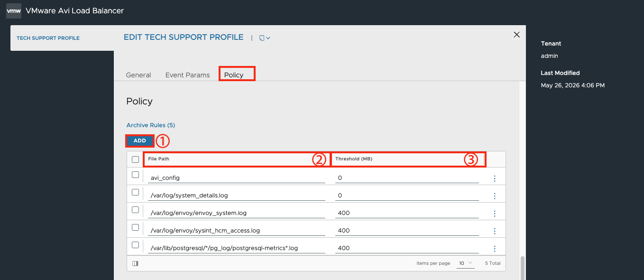The width and height of the screenshot is (644, 280).
Task: Tick the envoy_system.log row checkbox
Action: (x=135, y=210)
